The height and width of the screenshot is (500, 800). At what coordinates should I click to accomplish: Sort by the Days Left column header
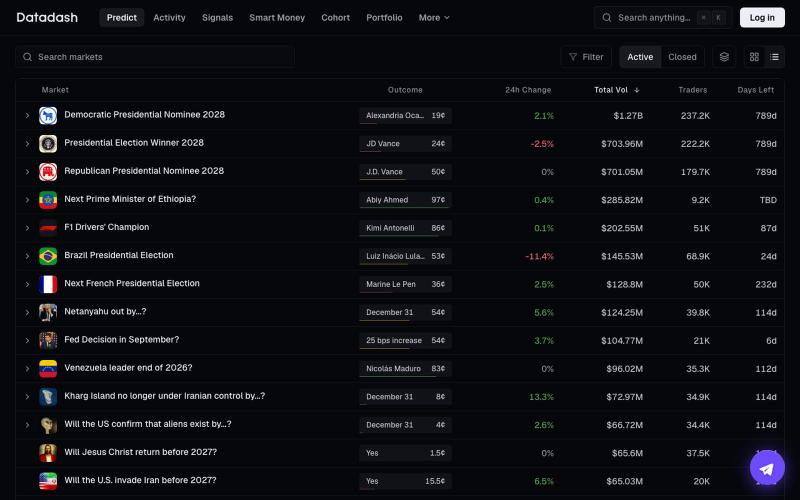756,90
